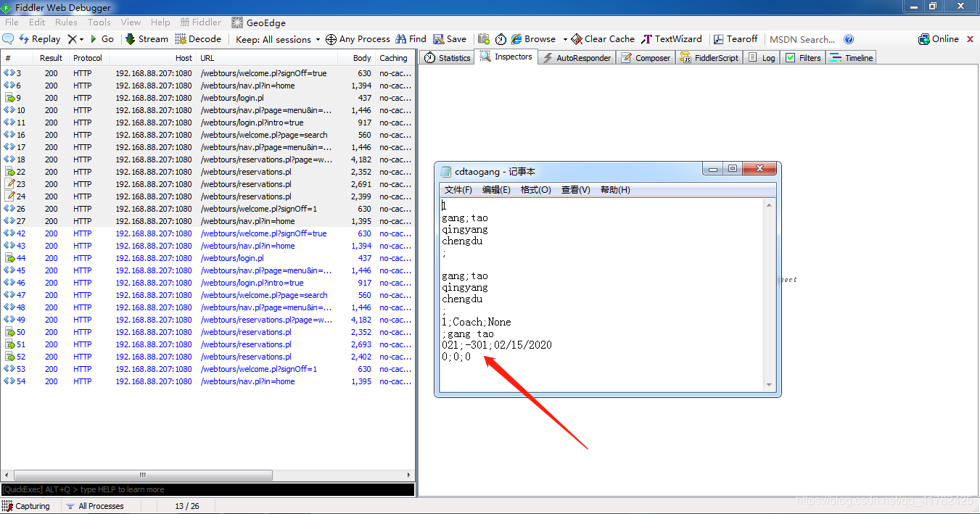Switch to the Composer tab

pos(646,57)
